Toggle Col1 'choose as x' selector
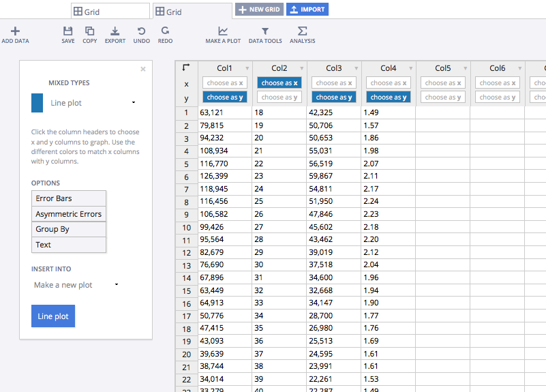The height and width of the screenshot is (392, 546). click(225, 83)
